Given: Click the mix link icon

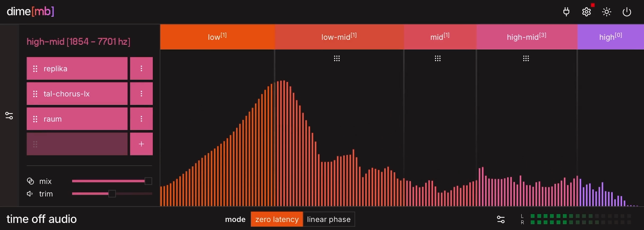Looking at the screenshot, I should coord(30,181).
